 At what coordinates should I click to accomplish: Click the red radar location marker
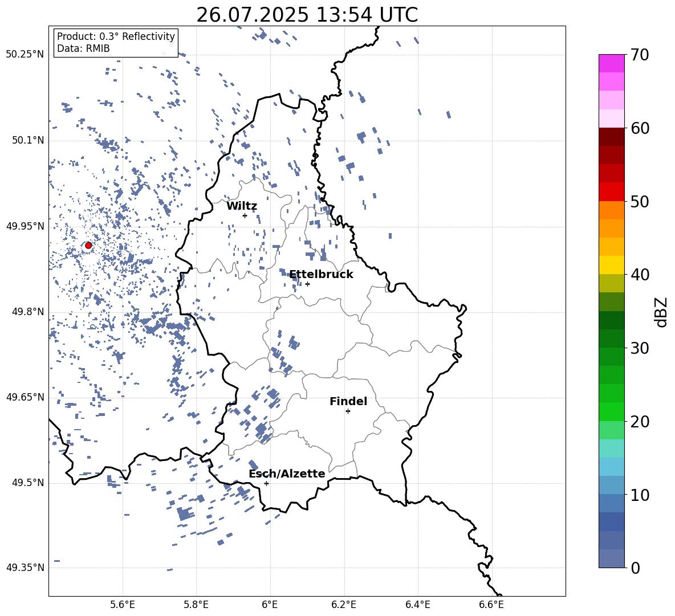tap(88, 246)
